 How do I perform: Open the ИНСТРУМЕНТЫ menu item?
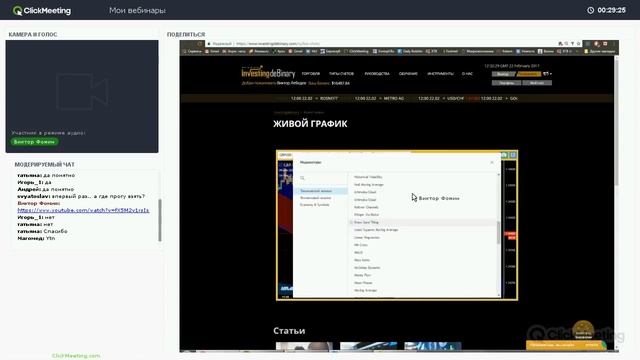pos(440,74)
